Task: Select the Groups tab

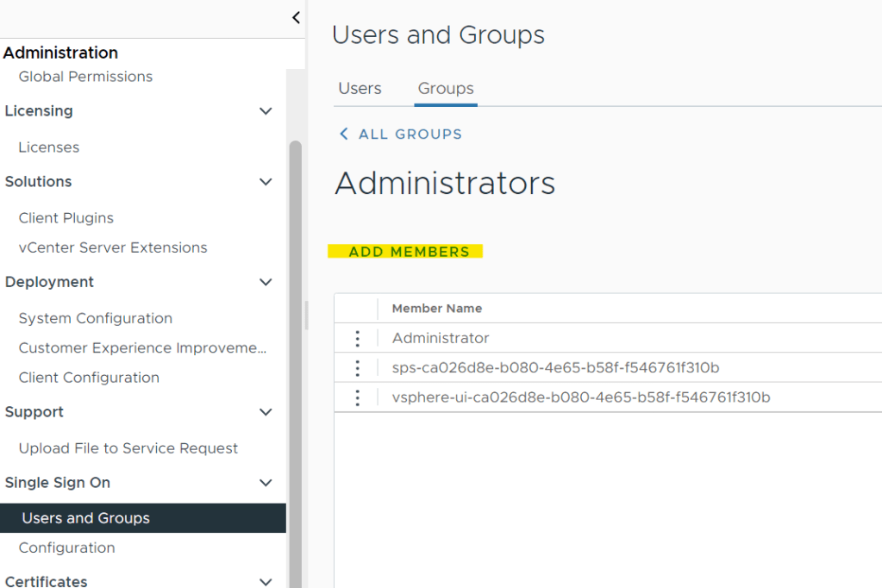Action: [446, 89]
